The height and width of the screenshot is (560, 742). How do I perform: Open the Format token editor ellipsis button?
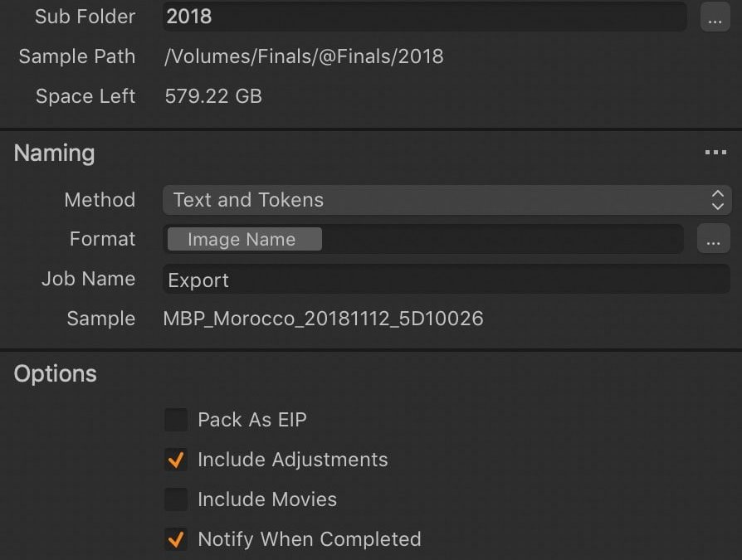coord(712,240)
